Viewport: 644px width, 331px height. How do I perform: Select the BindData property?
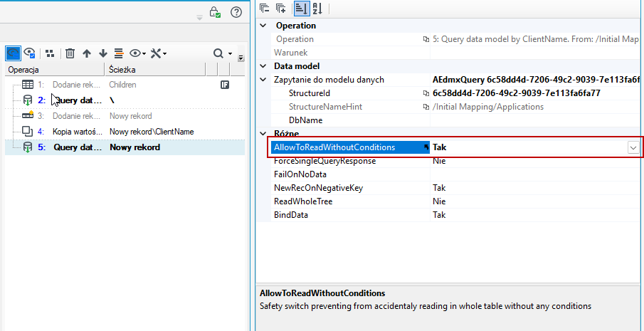click(x=291, y=215)
